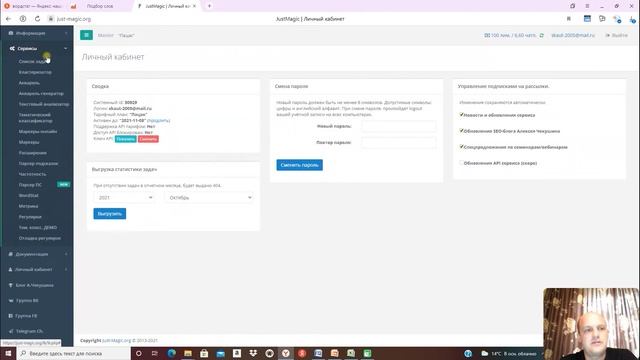Open Кластеризатор in sidebar
Viewport: 640px width, 360px height.
(x=35, y=72)
